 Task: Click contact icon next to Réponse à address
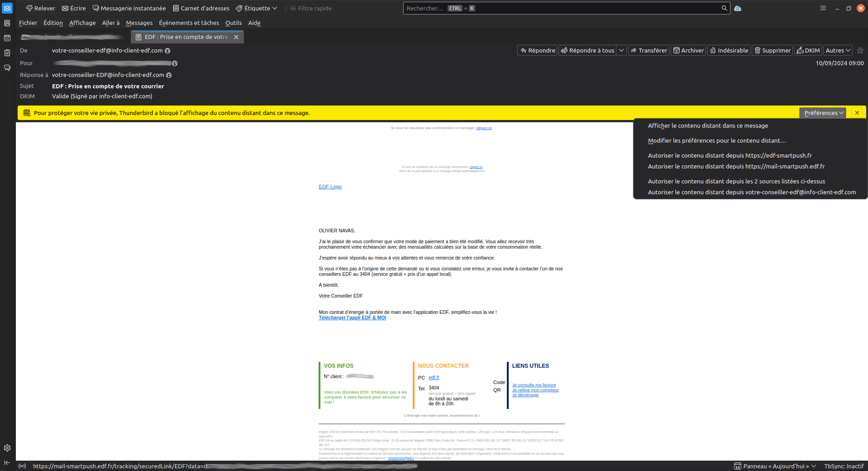tap(169, 75)
